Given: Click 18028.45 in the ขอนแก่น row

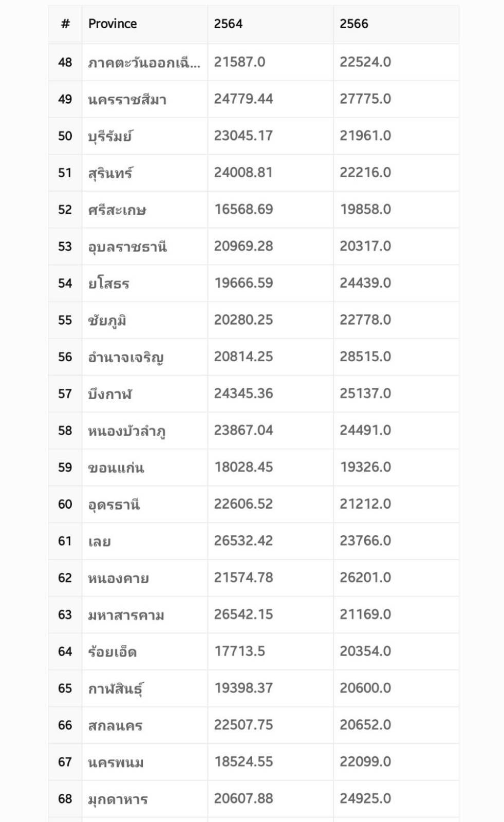Looking at the screenshot, I should tap(244, 467).
